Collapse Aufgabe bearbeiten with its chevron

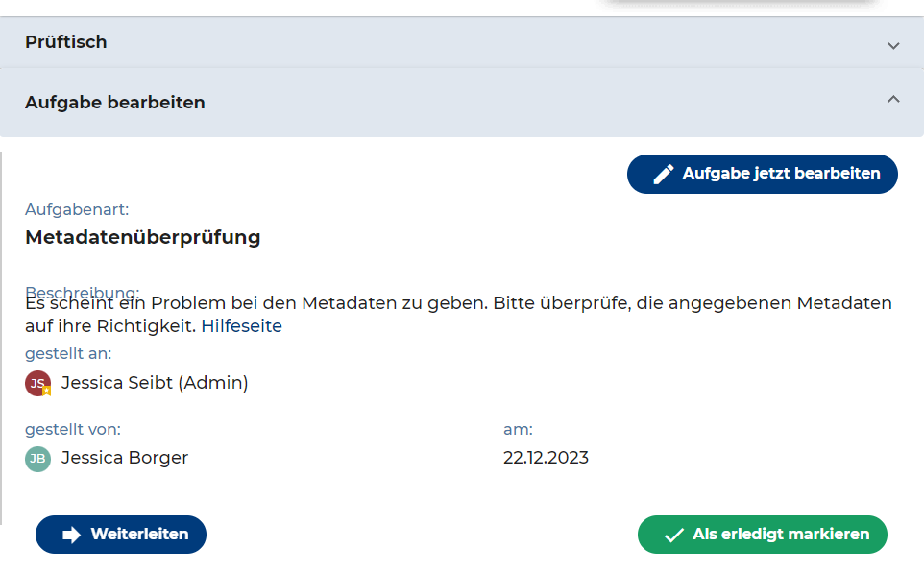point(893,99)
